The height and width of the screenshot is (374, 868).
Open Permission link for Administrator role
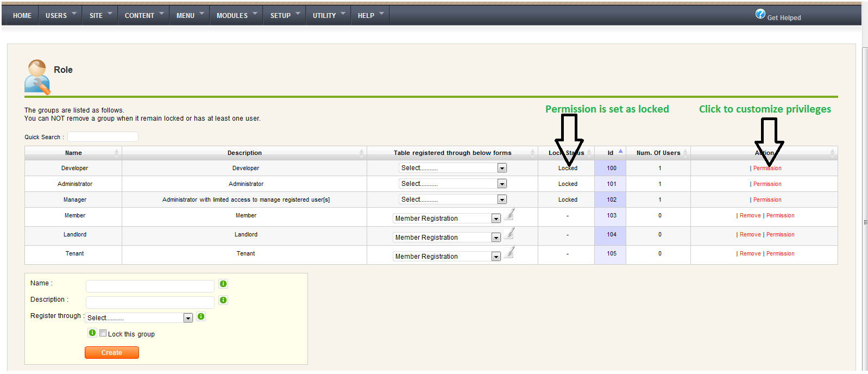click(767, 184)
